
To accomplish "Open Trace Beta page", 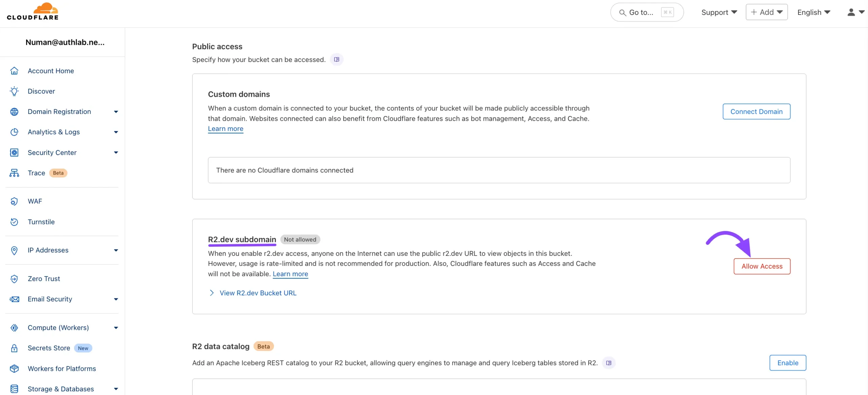I will pos(36,173).
